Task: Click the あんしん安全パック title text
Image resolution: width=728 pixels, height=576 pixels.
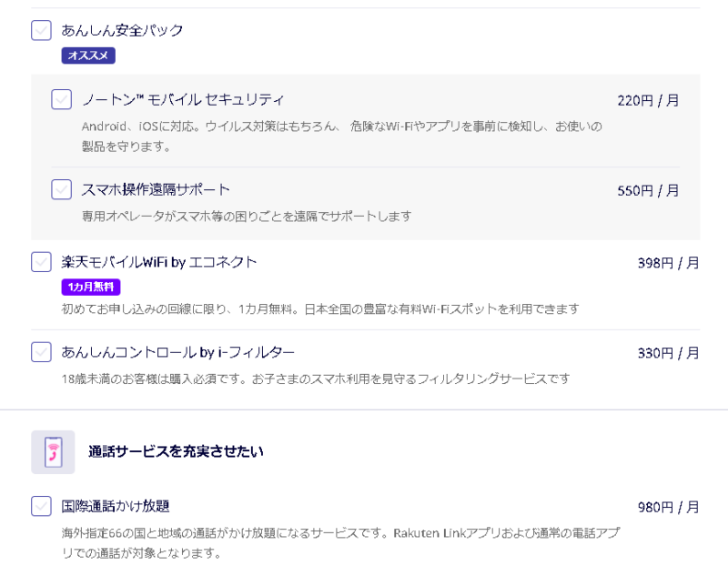Action: [122, 30]
